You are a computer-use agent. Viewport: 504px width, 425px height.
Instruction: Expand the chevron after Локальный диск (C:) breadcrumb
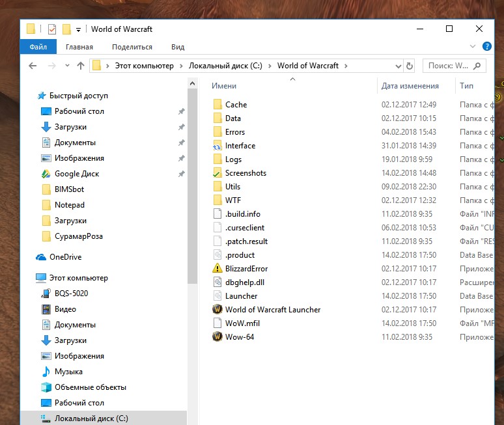pos(270,66)
